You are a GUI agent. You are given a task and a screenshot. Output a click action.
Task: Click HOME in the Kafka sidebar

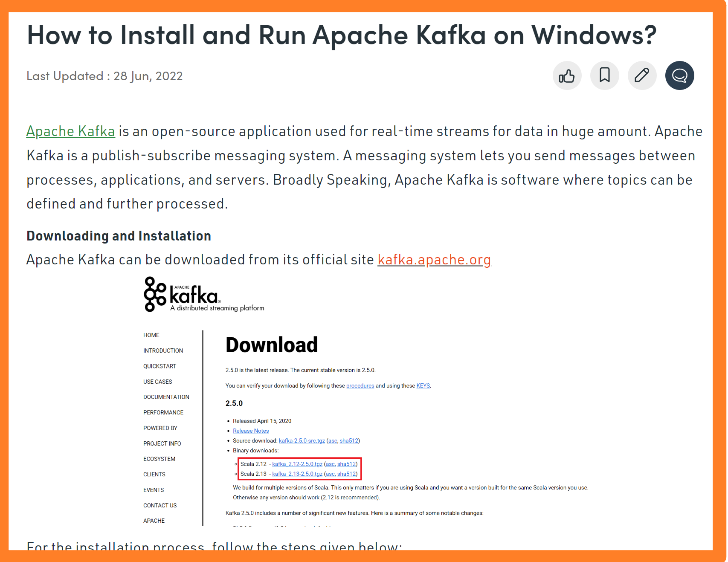(x=151, y=335)
